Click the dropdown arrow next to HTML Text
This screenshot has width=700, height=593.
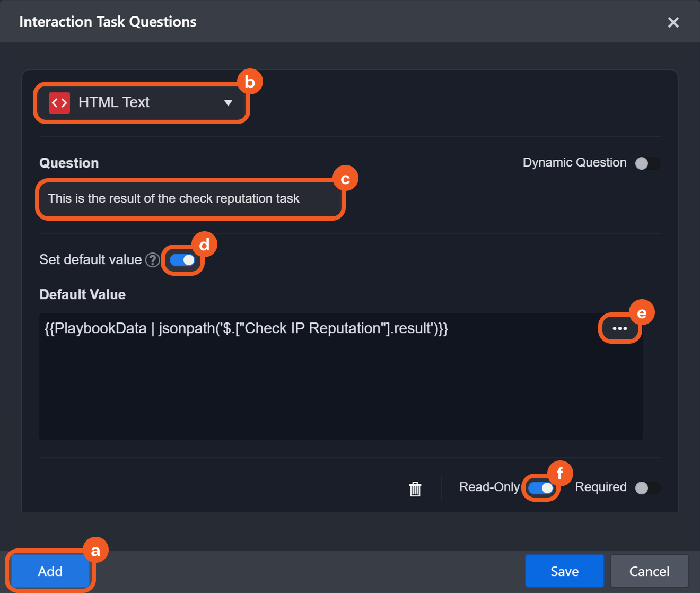coord(228,103)
